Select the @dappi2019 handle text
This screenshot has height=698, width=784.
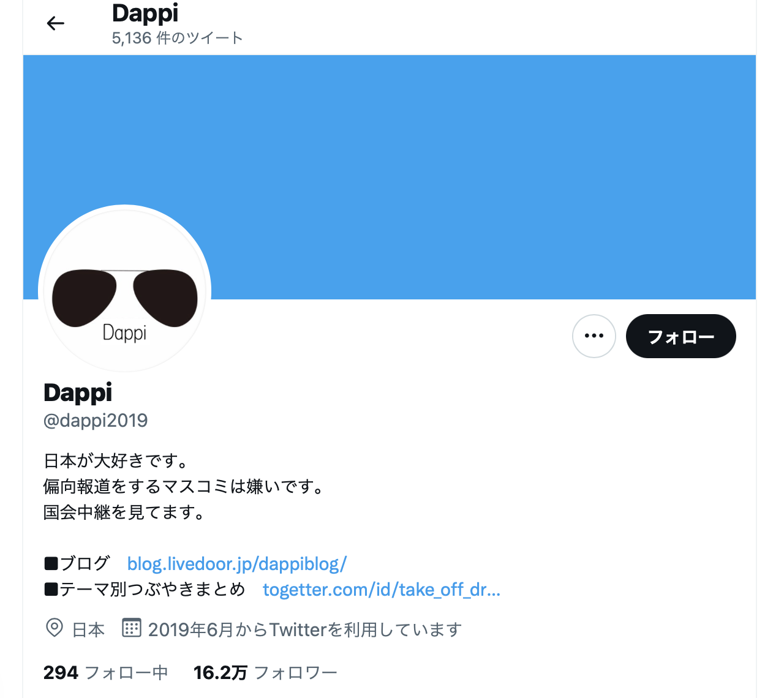point(96,420)
